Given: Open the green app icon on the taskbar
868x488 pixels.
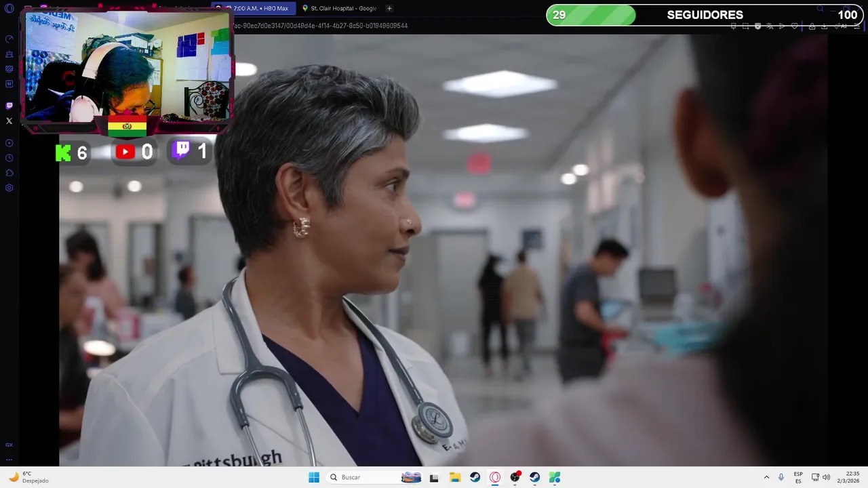Looking at the screenshot, I should 555,477.
